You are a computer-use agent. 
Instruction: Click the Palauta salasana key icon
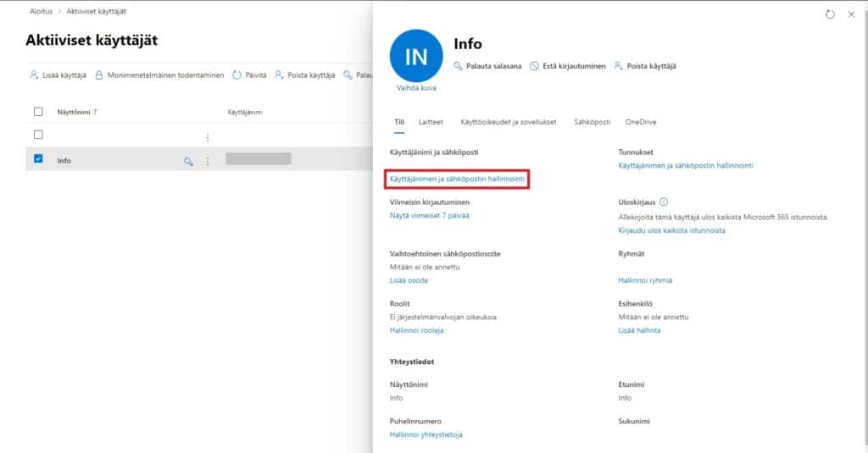pyautogui.click(x=459, y=66)
